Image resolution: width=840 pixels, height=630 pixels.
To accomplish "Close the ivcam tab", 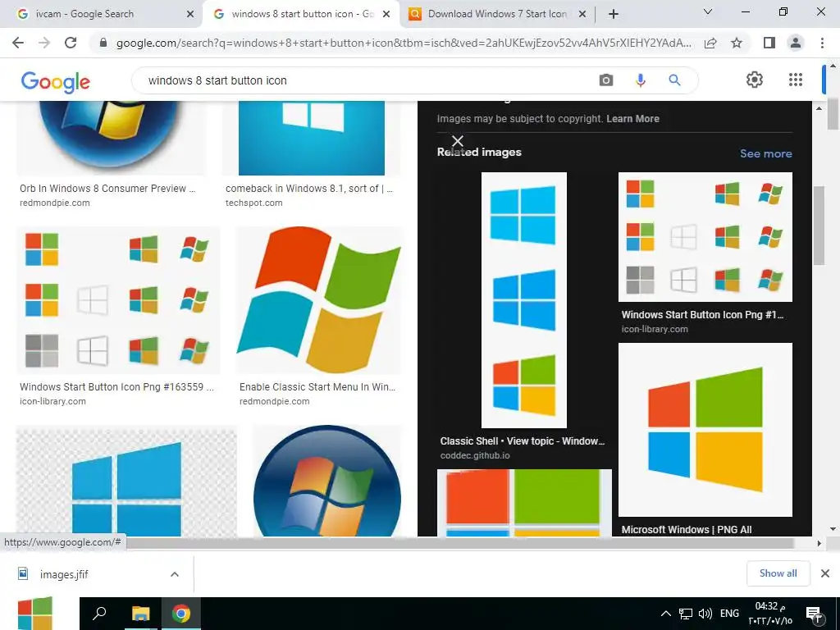I will point(189,15).
